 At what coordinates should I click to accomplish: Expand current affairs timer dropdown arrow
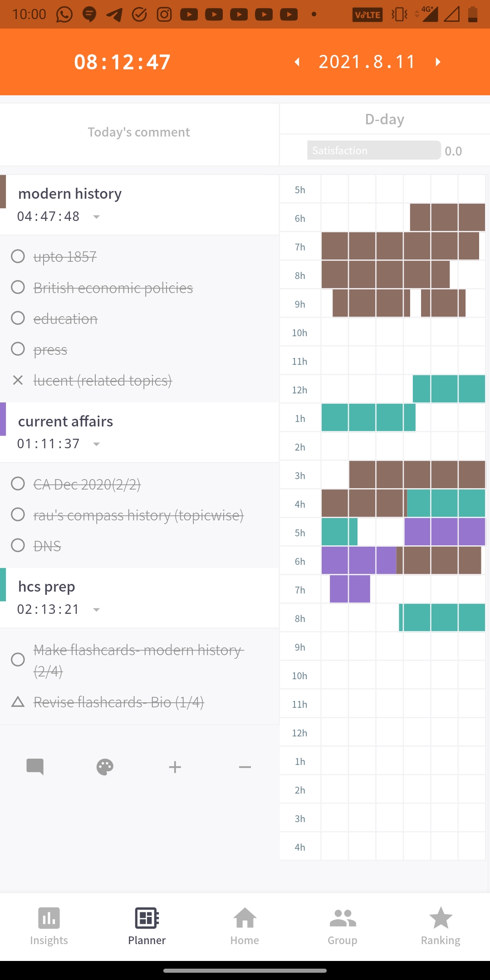coord(96,444)
